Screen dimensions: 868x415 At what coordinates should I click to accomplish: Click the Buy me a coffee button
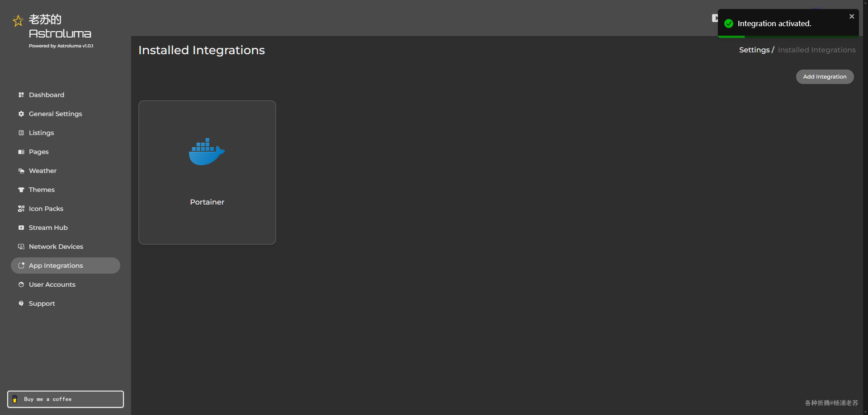click(66, 399)
